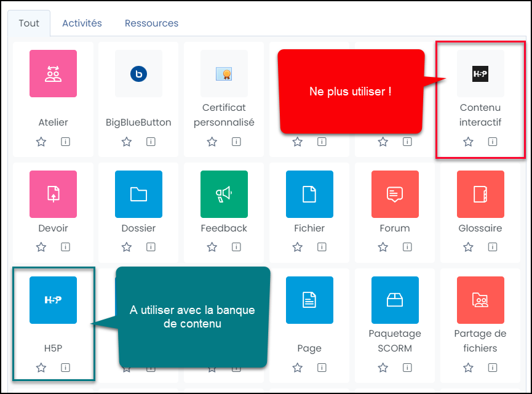Open the Devoir info icon
Viewport: 532px width, 394px height.
tap(65, 247)
